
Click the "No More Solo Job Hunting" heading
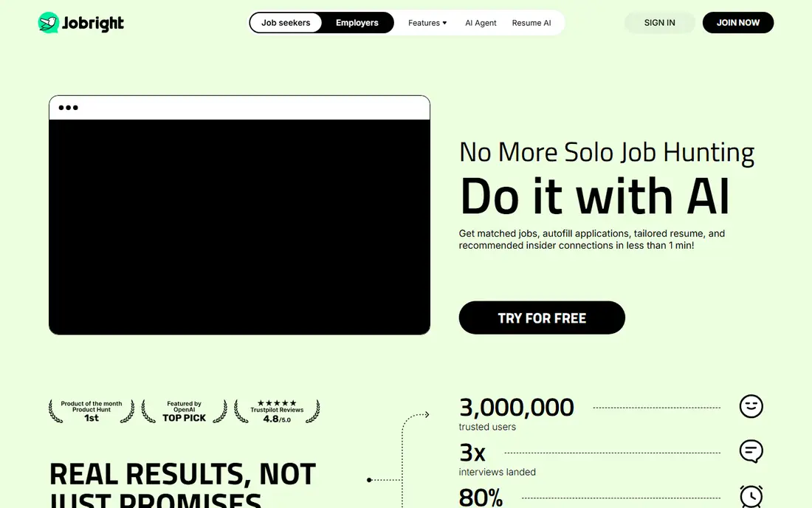606,152
